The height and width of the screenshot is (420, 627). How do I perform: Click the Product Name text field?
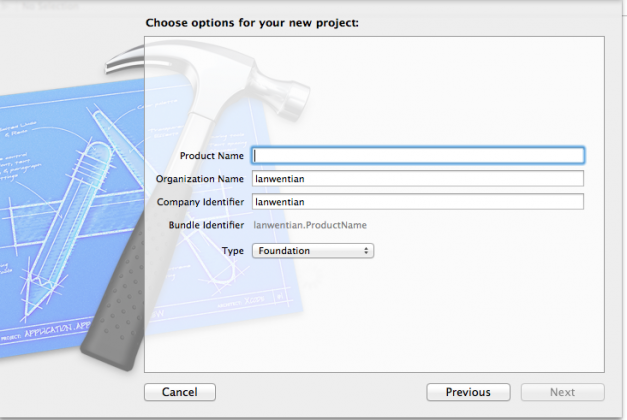click(x=418, y=156)
